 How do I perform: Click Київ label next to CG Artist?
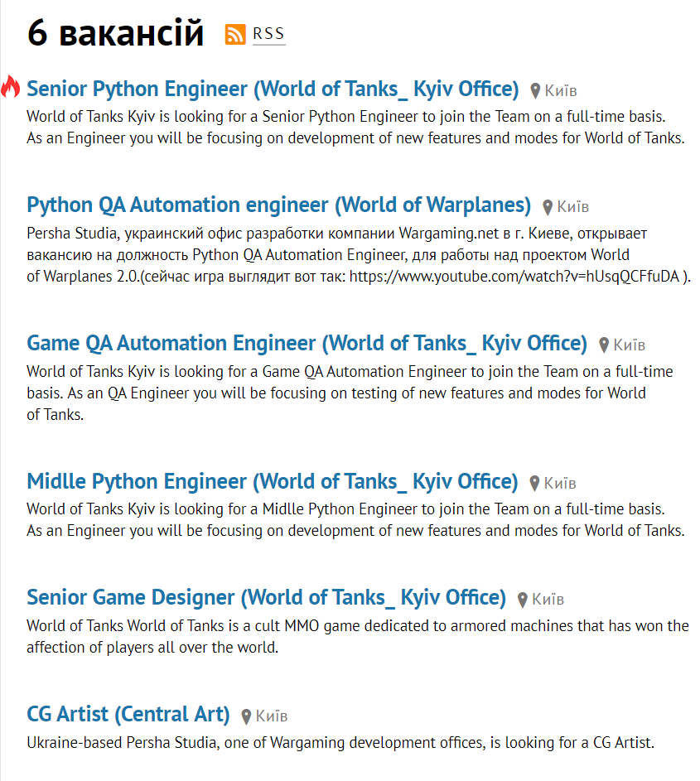click(x=272, y=716)
